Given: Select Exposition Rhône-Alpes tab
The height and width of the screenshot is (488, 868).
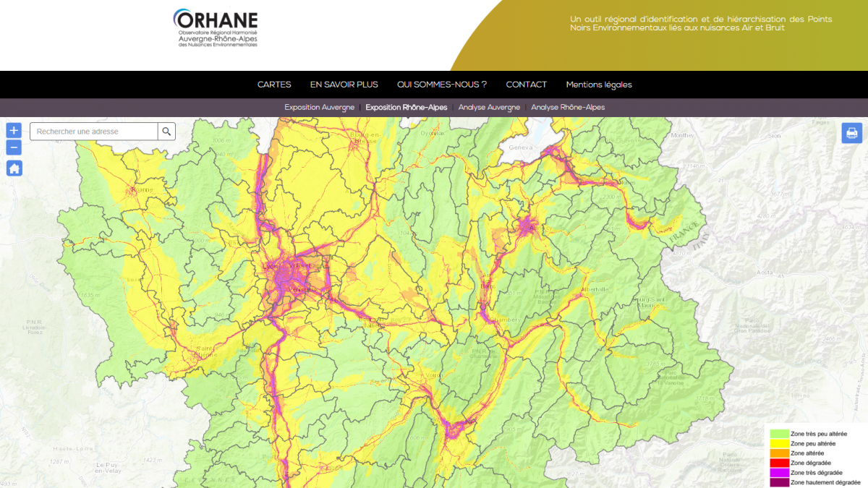Looking at the screenshot, I should (x=407, y=108).
